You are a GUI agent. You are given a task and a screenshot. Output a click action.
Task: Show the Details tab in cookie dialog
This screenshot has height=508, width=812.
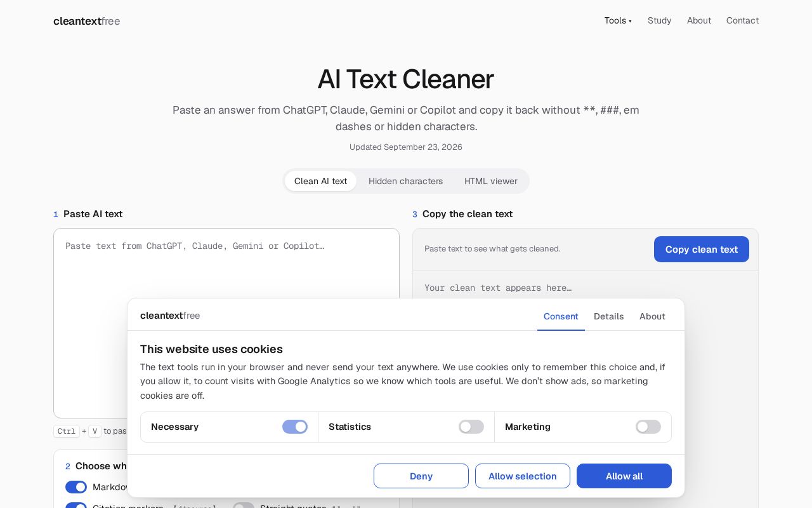(608, 316)
